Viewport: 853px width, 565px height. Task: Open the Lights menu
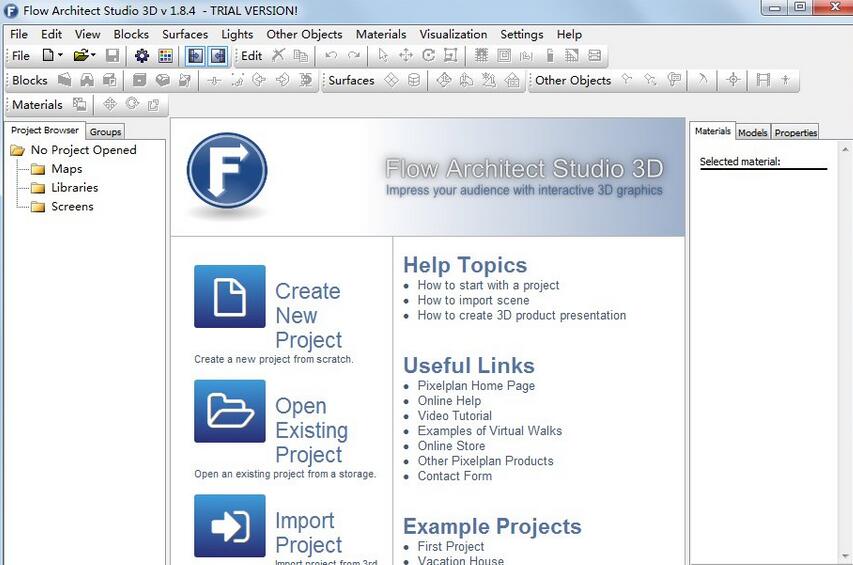coord(237,34)
